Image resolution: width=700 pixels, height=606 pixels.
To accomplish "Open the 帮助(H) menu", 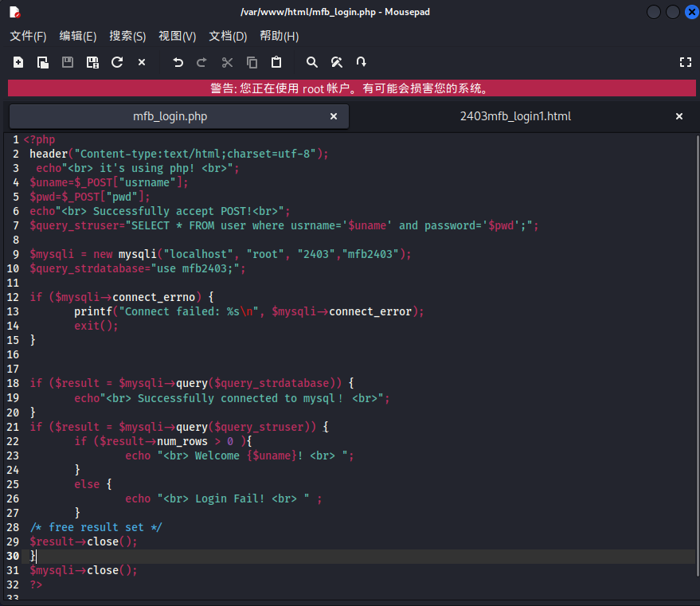I will [279, 36].
